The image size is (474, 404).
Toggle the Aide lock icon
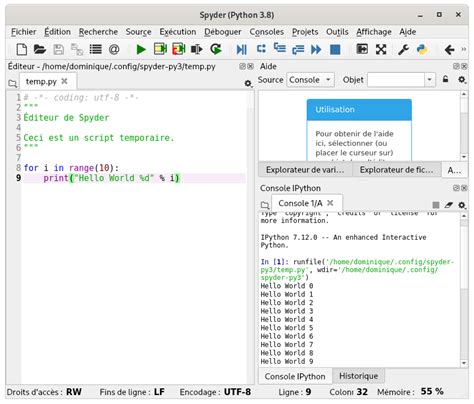[445, 79]
